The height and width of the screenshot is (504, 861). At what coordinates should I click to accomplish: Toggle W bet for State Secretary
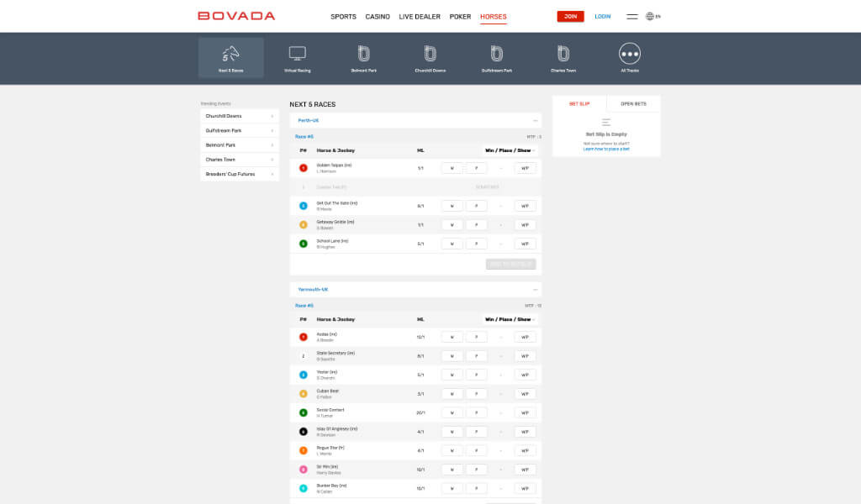click(x=452, y=356)
